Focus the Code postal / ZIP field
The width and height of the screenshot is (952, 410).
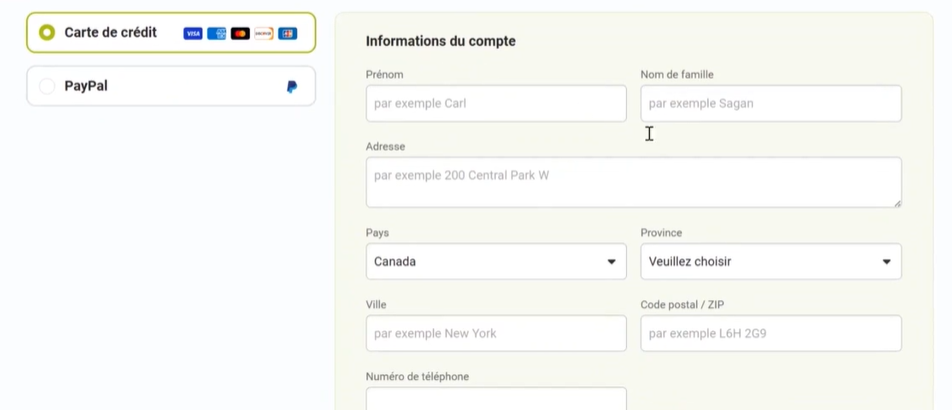tap(770, 333)
